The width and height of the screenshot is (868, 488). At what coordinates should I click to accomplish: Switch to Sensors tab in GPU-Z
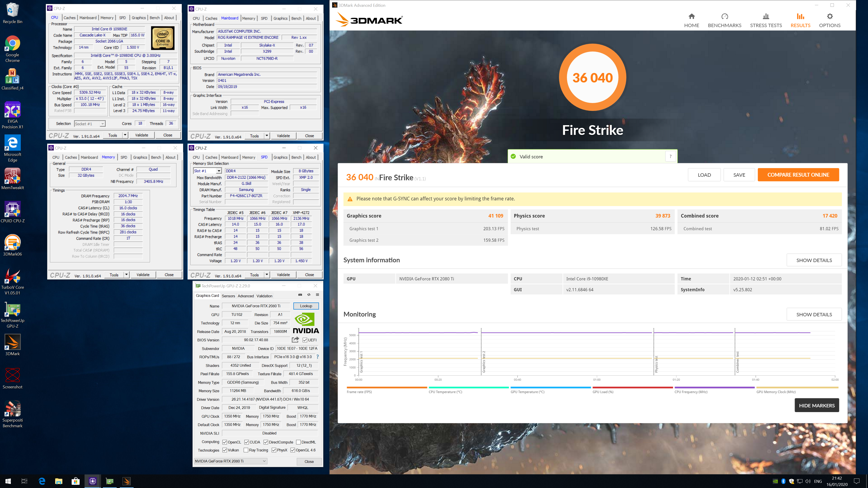coord(228,296)
